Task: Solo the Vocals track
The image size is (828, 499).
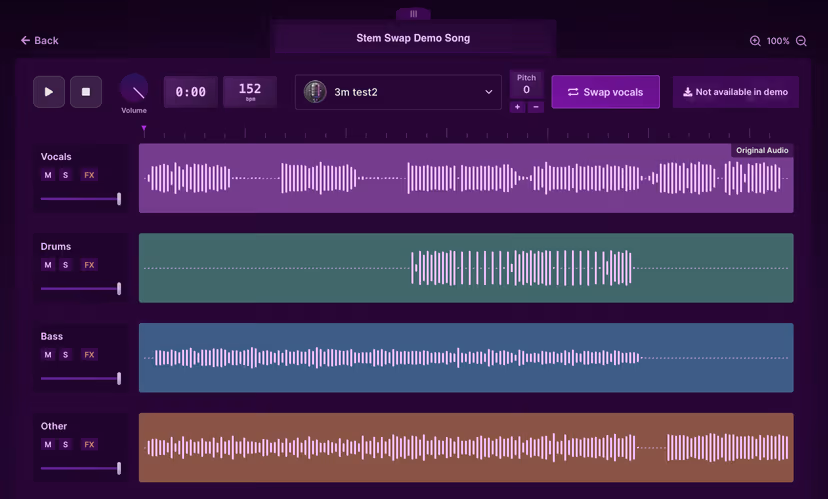Action: point(65,175)
